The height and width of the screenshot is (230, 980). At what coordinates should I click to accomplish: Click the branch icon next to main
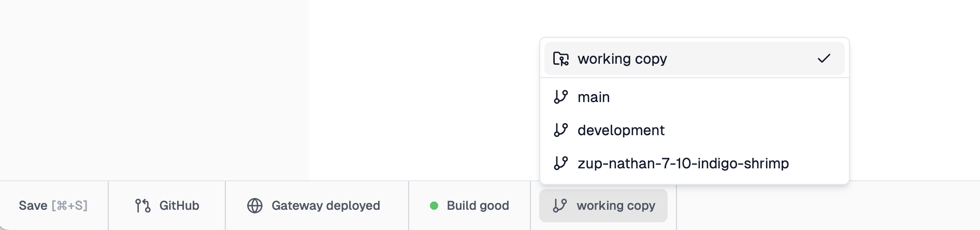561,97
